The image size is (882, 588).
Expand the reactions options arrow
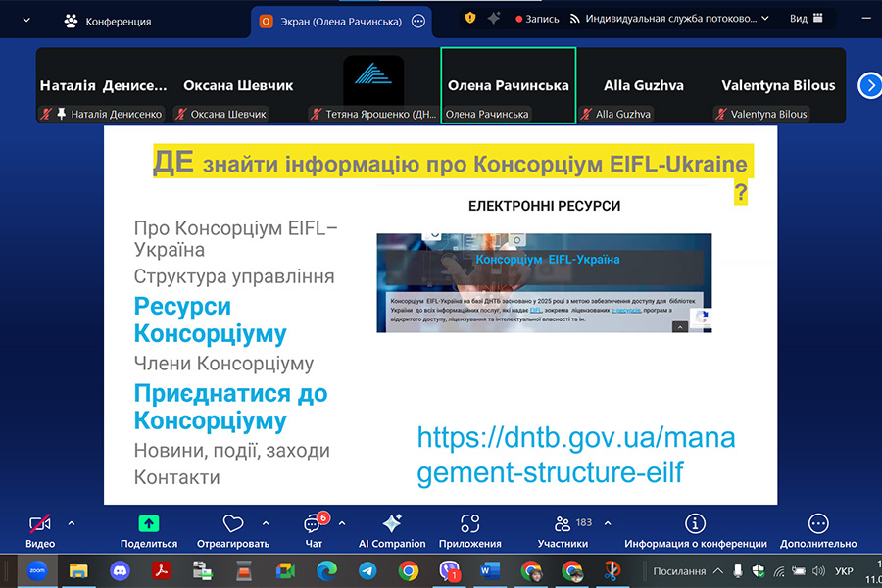(266, 524)
